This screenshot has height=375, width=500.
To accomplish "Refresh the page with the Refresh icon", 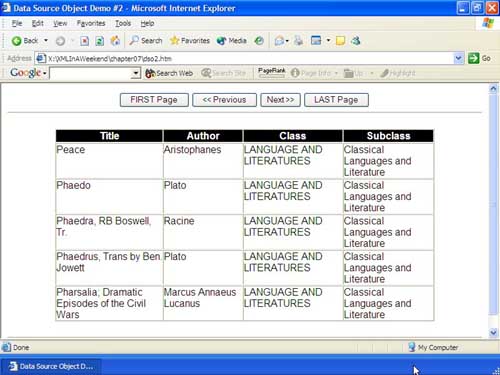I will [100, 41].
